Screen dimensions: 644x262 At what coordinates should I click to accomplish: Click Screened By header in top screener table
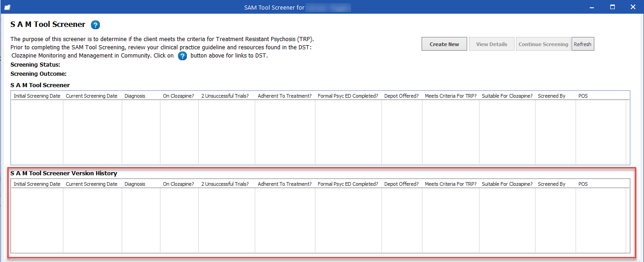pos(551,96)
